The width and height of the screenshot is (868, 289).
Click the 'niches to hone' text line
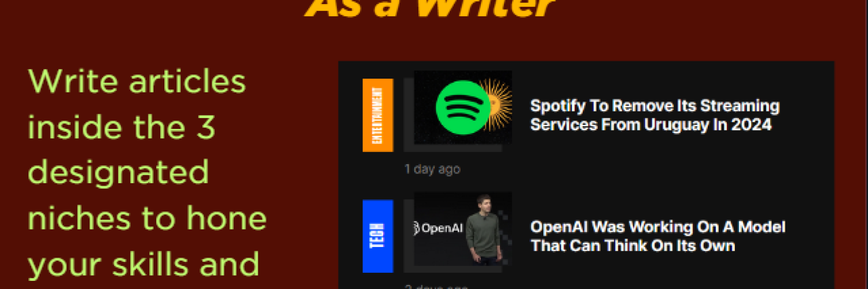[147, 218]
